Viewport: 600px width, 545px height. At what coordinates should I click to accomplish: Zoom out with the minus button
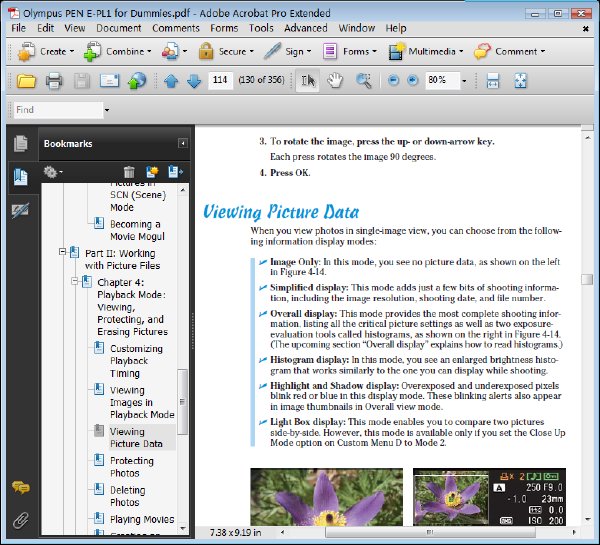coord(393,80)
